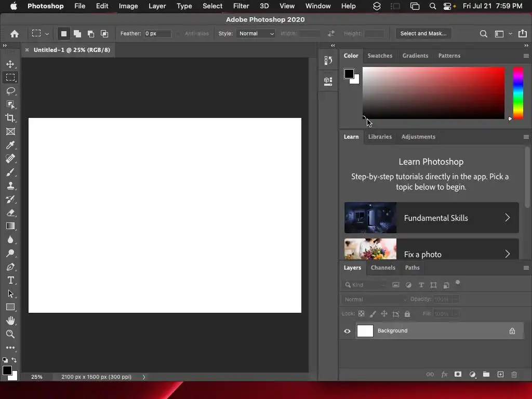This screenshot has height=399, width=532.
Task: Toggle type layer filter
Action: pos(421,285)
